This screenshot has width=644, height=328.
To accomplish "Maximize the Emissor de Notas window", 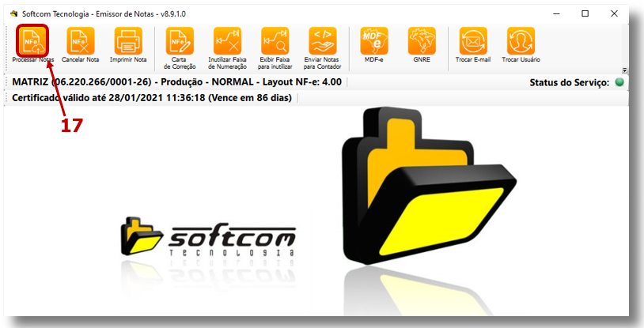I will 585,13.
